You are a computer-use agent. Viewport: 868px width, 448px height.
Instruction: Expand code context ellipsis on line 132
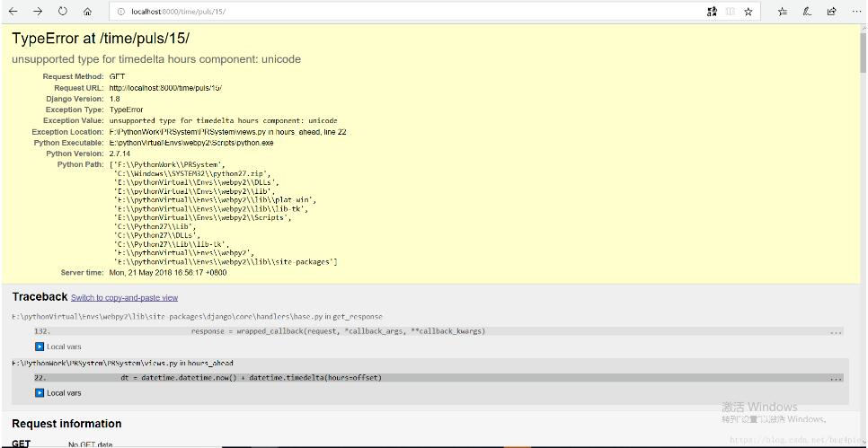tap(837, 332)
